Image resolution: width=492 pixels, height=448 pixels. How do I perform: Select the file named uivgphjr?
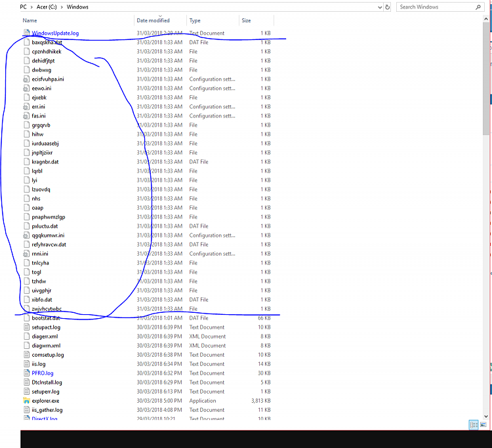(41, 291)
